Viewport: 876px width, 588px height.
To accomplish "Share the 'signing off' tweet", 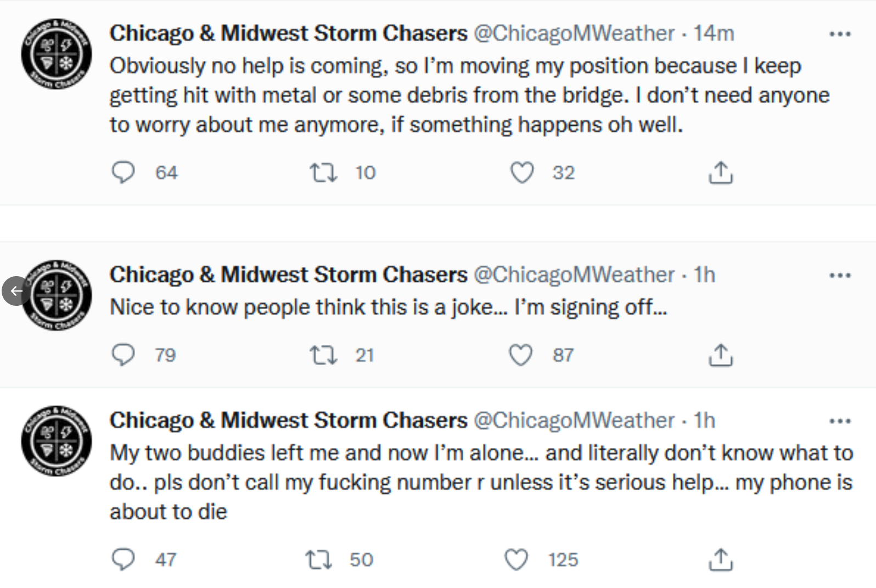I will (721, 355).
